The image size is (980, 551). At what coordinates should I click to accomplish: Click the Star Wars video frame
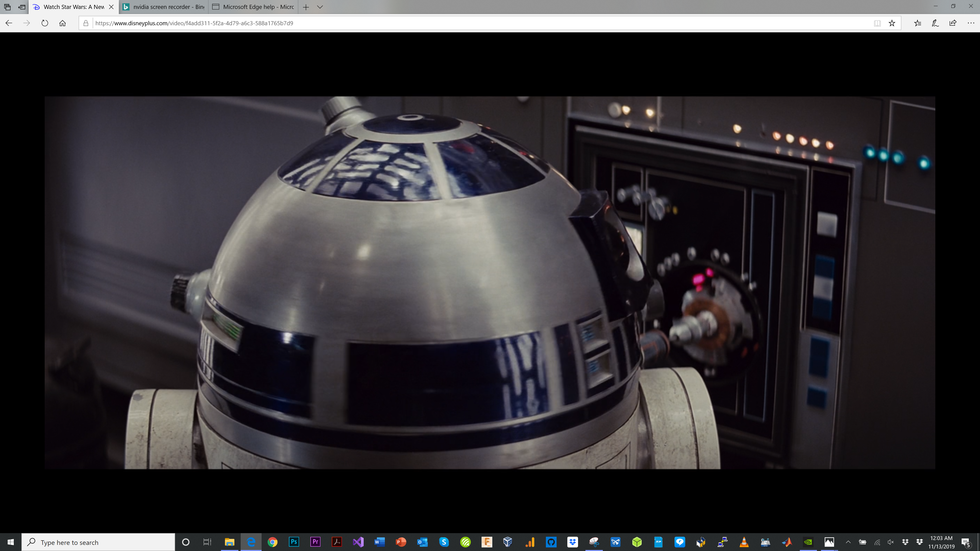(490, 283)
